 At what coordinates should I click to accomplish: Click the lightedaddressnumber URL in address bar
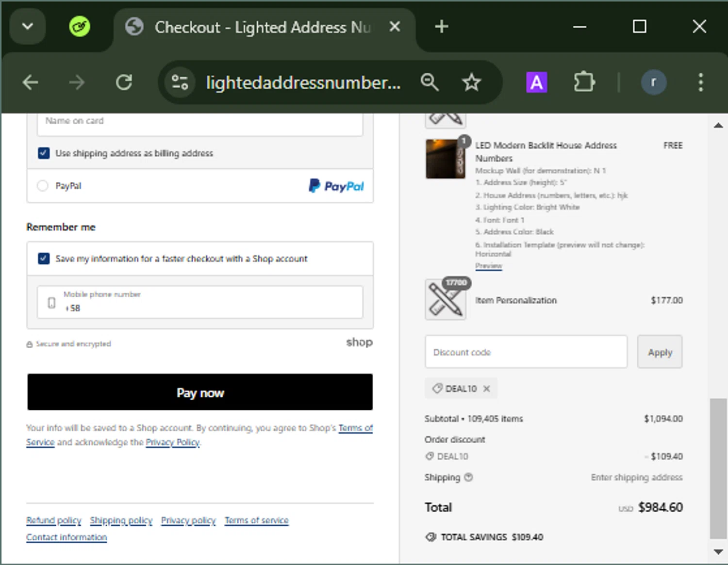click(x=303, y=82)
